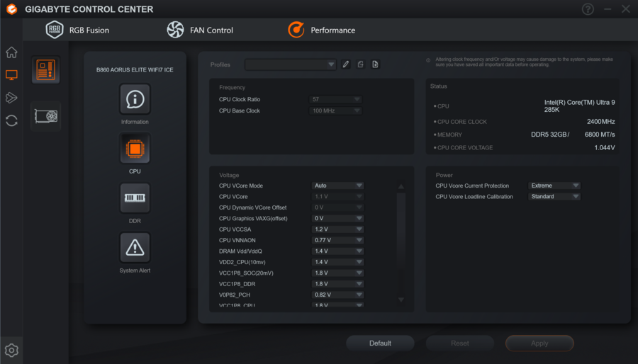The height and width of the screenshot is (364, 638).
Task: Click the edit profile pencil icon
Action: [x=346, y=64]
